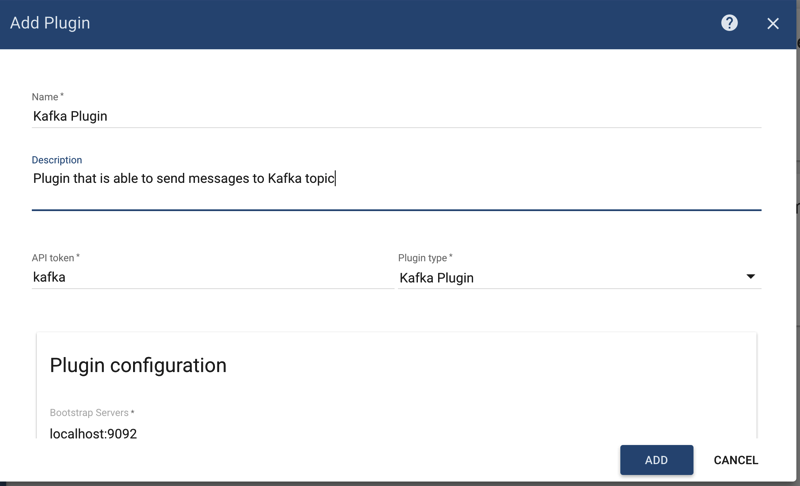Viewport: 800px width, 486px height.
Task: Click the API token label
Action: tap(55, 258)
